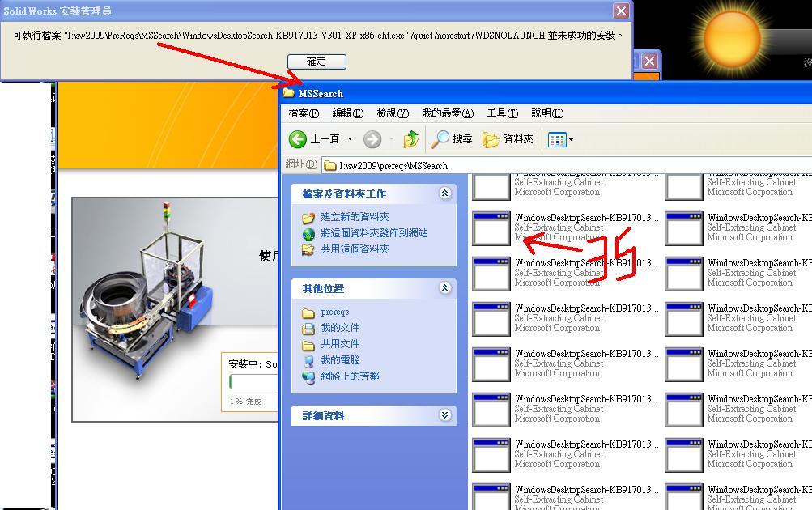812x510 pixels.
Task: Toggle the 資料夾 folders pane button
Action: 508,138
